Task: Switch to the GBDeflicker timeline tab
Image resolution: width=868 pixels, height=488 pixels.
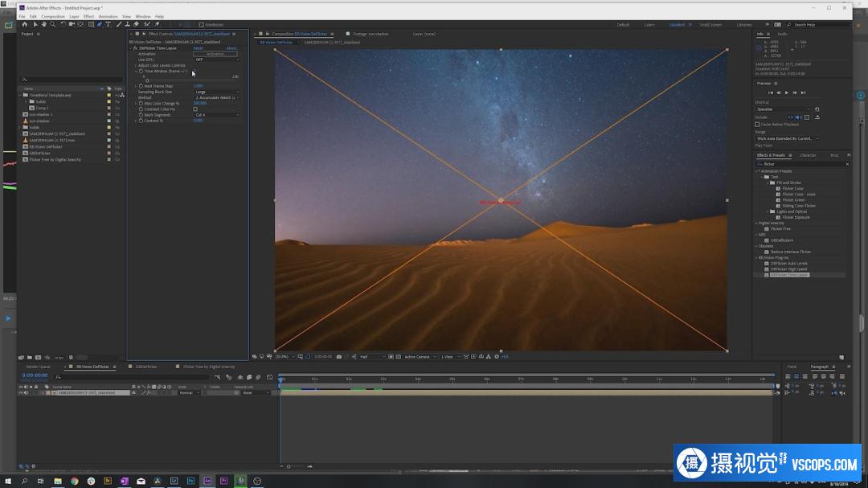Action: (146, 367)
